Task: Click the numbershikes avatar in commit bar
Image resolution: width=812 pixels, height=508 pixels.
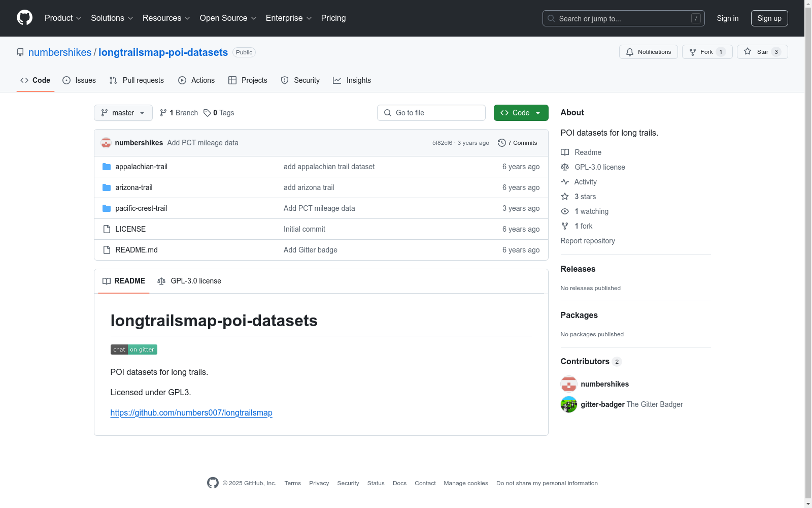Action: click(106, 143)
